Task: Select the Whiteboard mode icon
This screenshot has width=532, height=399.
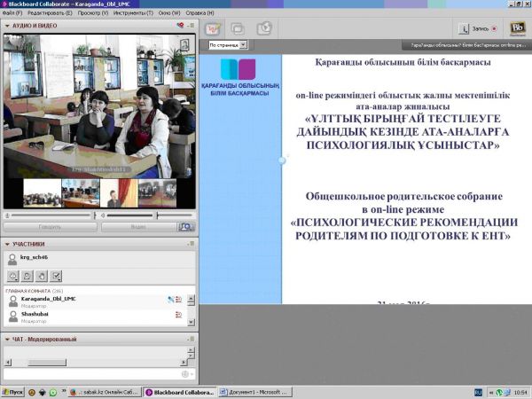Action: coord(214,27)
